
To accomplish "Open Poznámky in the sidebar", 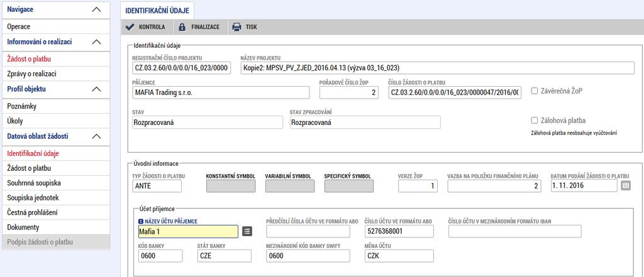I will 56,106.
